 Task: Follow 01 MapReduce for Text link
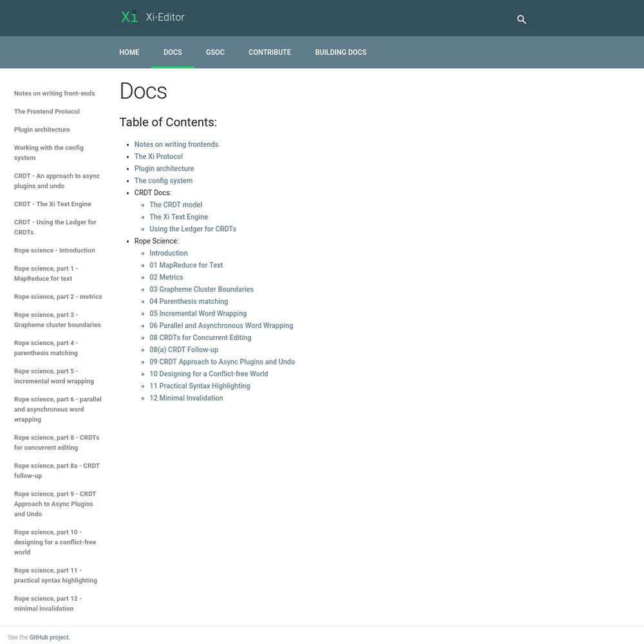point(186,265)
